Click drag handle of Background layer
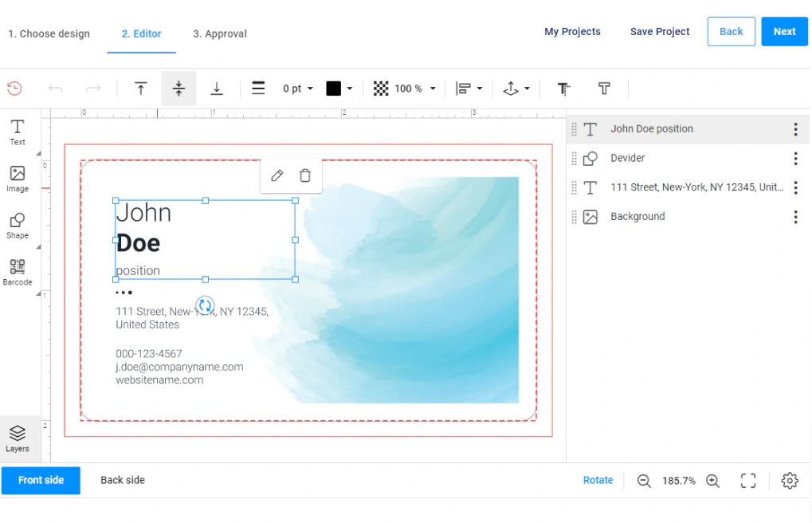Viewport: 812px width, 523px height. tap(574, 217)
